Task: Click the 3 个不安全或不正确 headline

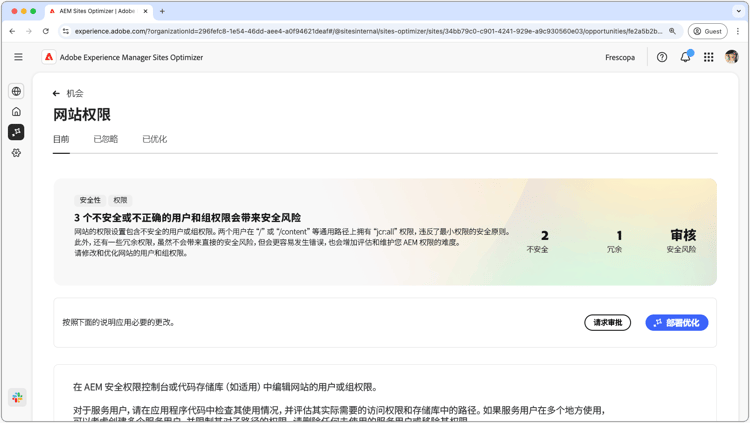Action: [187, 218]
